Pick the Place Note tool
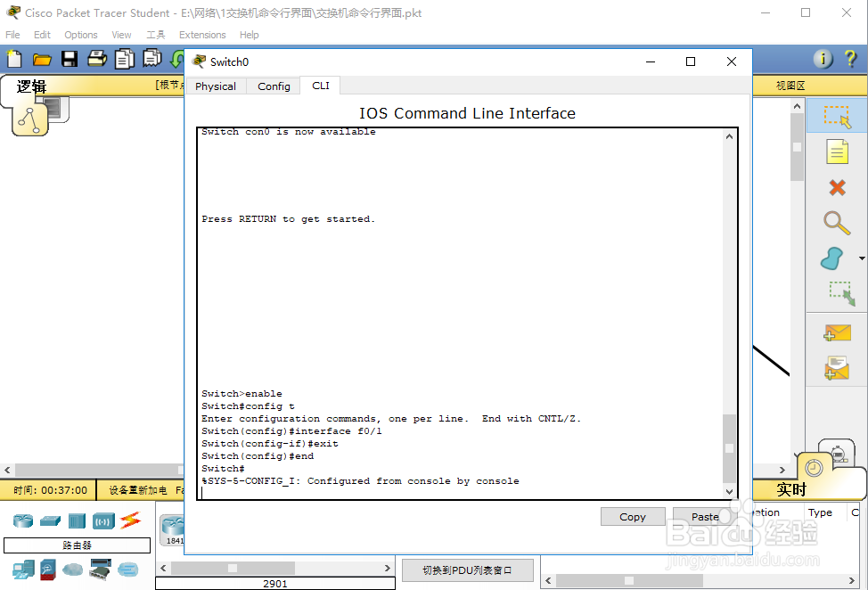 pos(837,152)
